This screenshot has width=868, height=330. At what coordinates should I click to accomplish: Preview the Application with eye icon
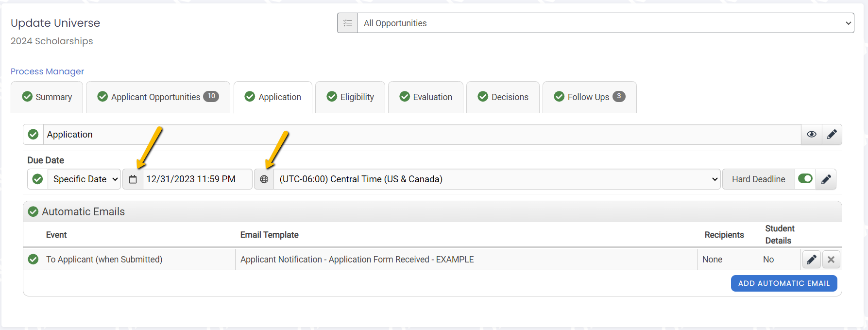811,134
